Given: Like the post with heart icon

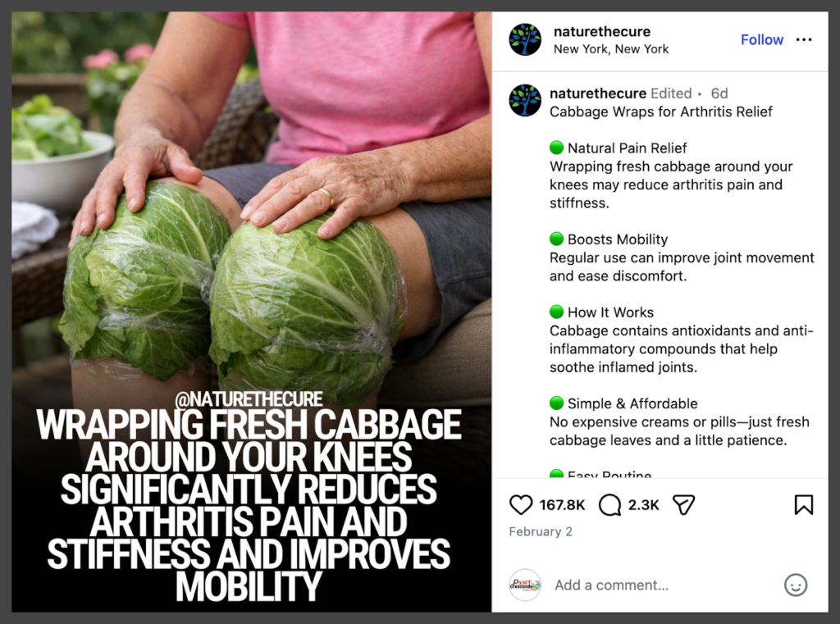Looking at the screenshot, I should (x=520, y=504).
